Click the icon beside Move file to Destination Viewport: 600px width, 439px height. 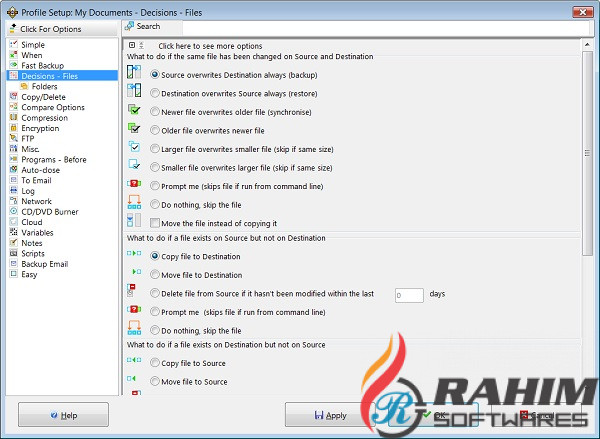tap(137, 271)
